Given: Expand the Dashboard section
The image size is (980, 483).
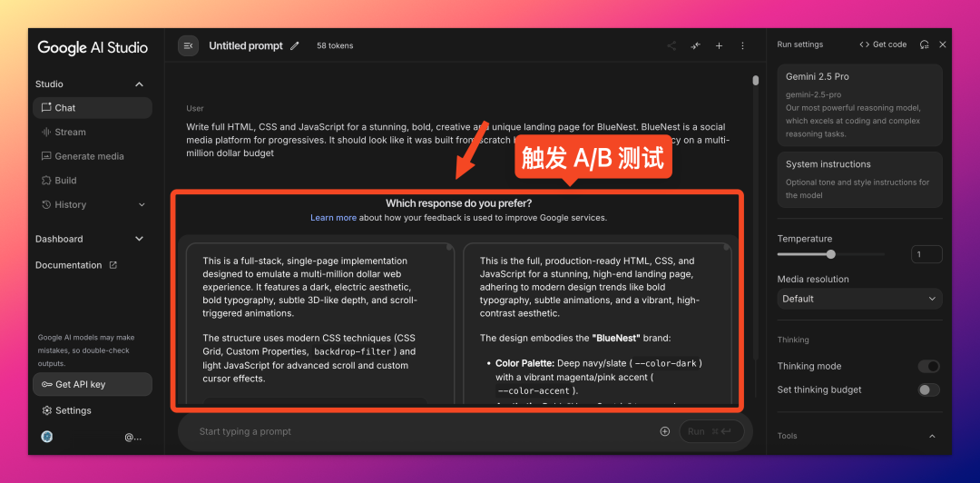Looking at the screenshot, I should pyautogui.click(x=90, y=239).
